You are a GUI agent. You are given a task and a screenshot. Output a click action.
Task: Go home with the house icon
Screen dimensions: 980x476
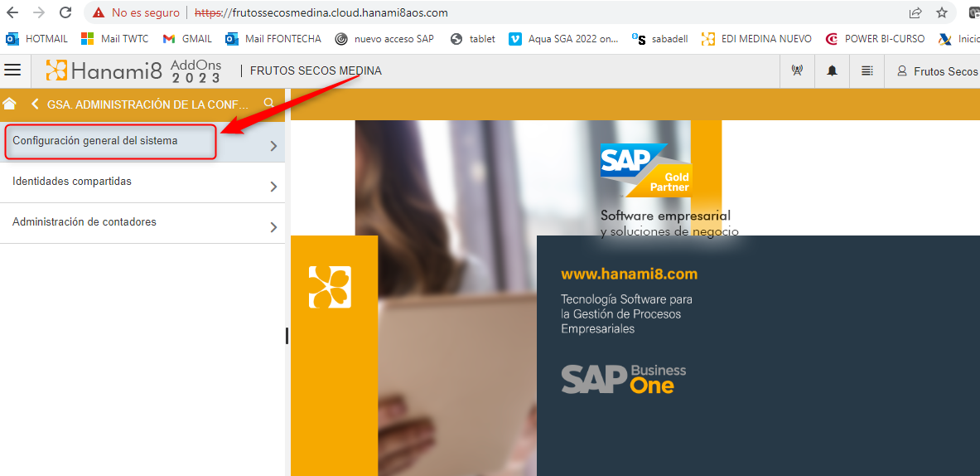(x=9, y=104)
